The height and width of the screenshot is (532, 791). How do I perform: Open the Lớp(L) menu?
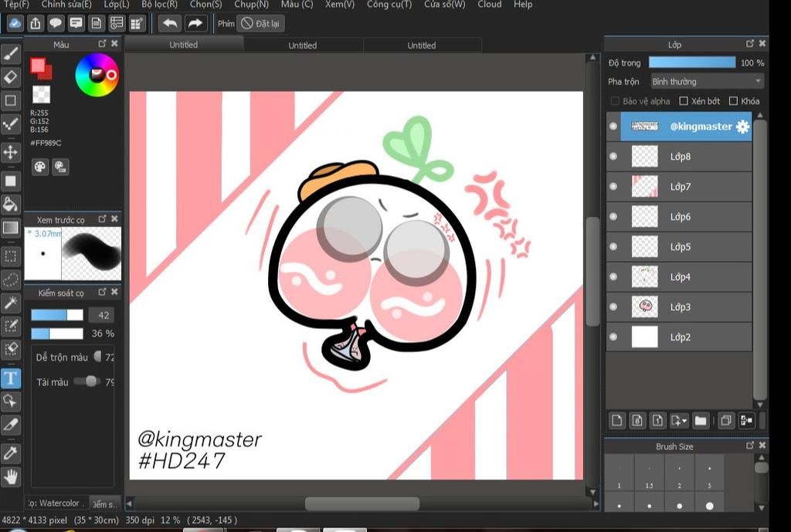tap(117, 5)
